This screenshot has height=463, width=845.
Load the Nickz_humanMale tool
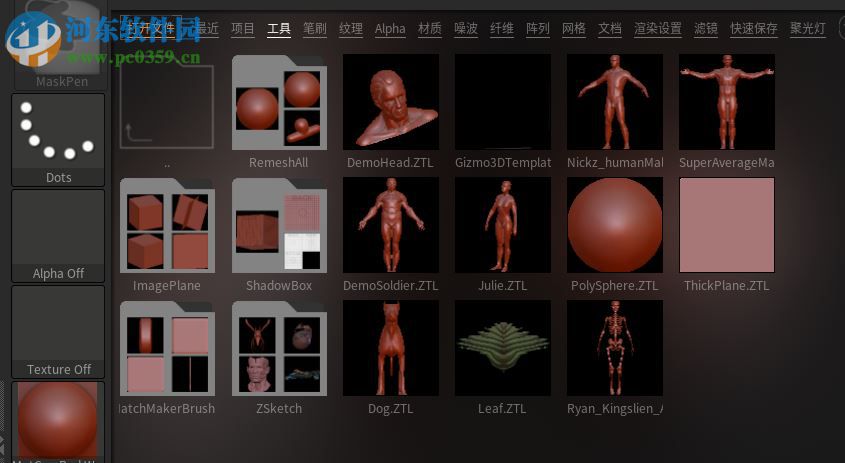pyautogui.click(x=615, y=102)
